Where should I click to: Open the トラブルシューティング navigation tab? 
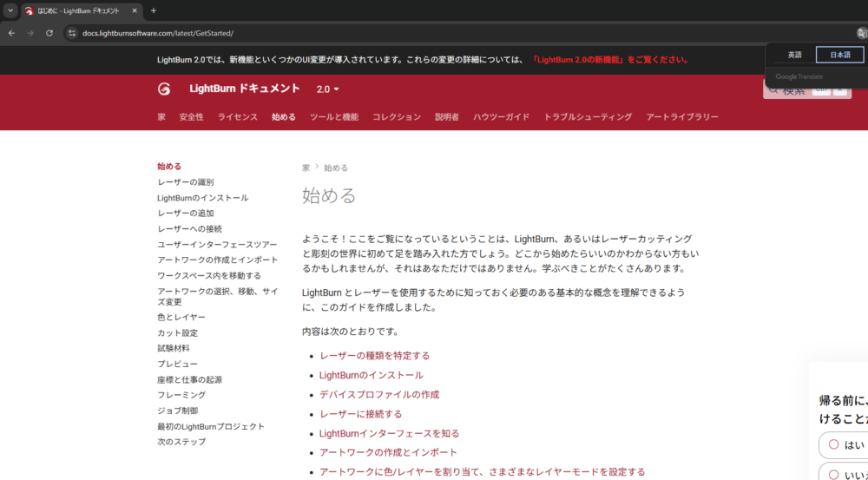[588, 117]
